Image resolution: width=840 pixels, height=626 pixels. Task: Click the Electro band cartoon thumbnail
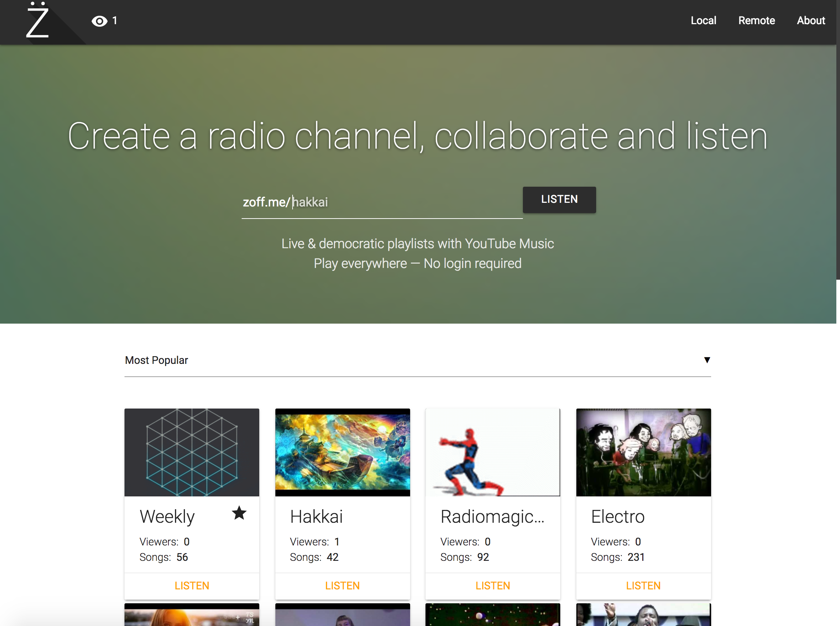[x=643, y=452]
